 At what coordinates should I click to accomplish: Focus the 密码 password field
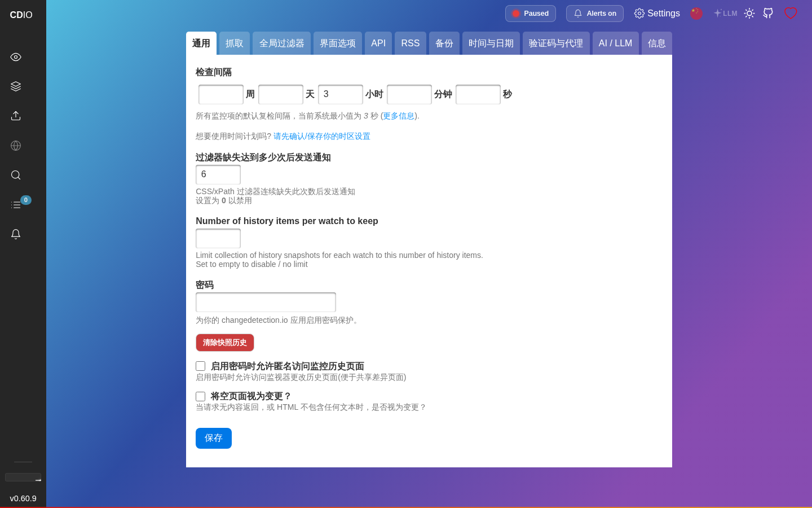(266, 302)
